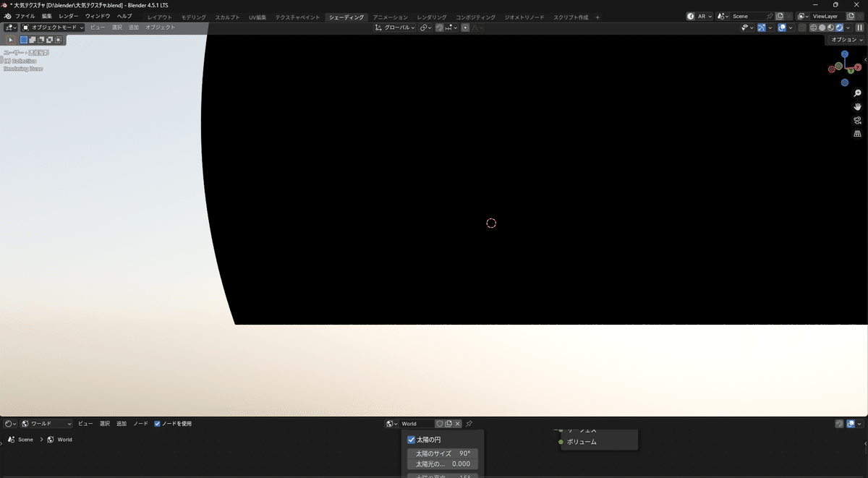Switch to the 'モデリング' workspace tab

click(x=193, y=17)
